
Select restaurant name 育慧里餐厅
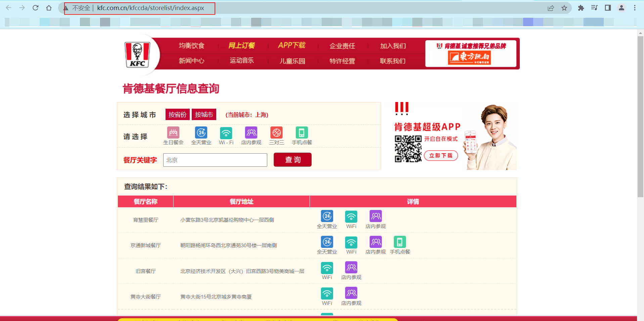click(146, 220)
